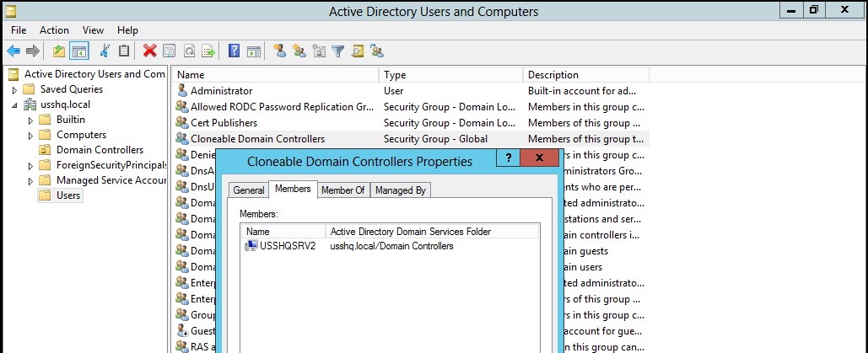Select the Computers container label in tree
This screenshot has width=868, height=353.
coord(81,135)
